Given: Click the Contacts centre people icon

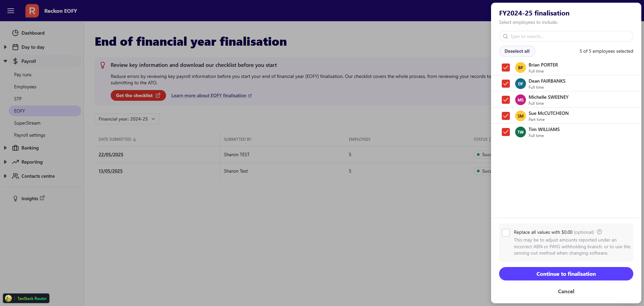Looking at the screenshot, I should click(x=15, y=176).
